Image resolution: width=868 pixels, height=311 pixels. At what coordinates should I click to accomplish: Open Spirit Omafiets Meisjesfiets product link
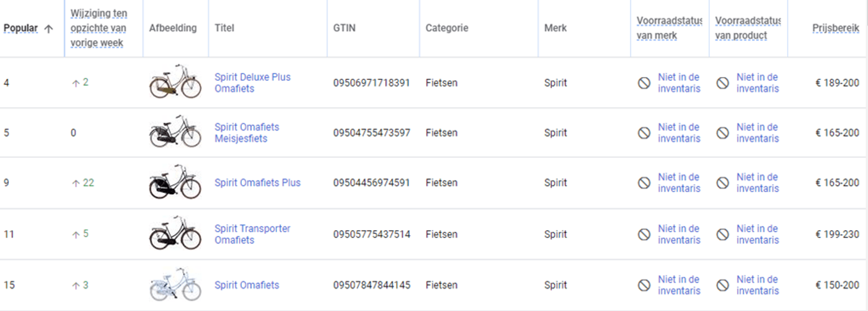tap(247, 133)
